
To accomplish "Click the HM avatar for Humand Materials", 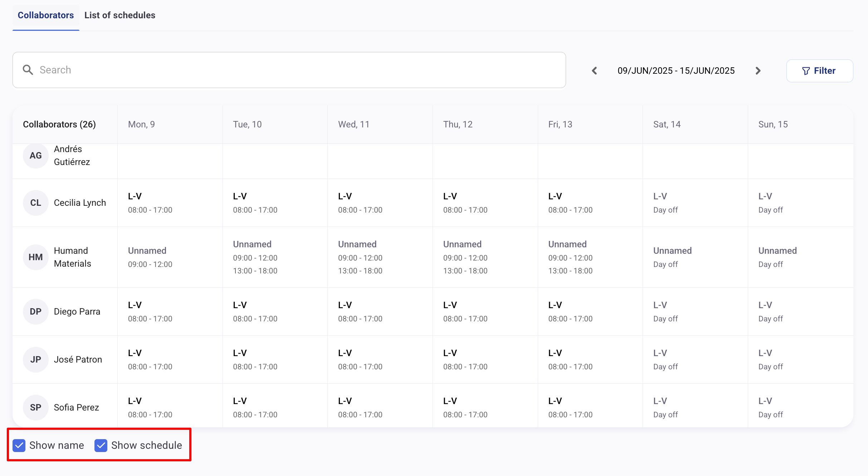I will tap(35, 257).
